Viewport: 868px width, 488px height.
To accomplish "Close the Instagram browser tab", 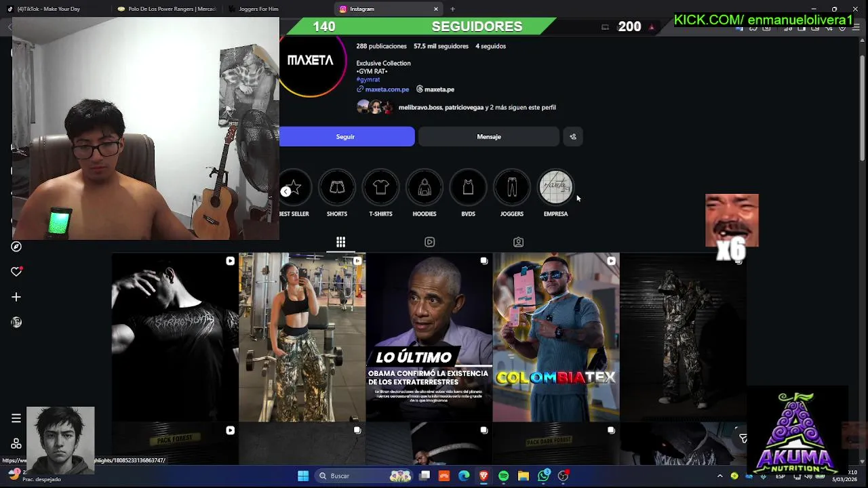I will click(x=436, y=9).
